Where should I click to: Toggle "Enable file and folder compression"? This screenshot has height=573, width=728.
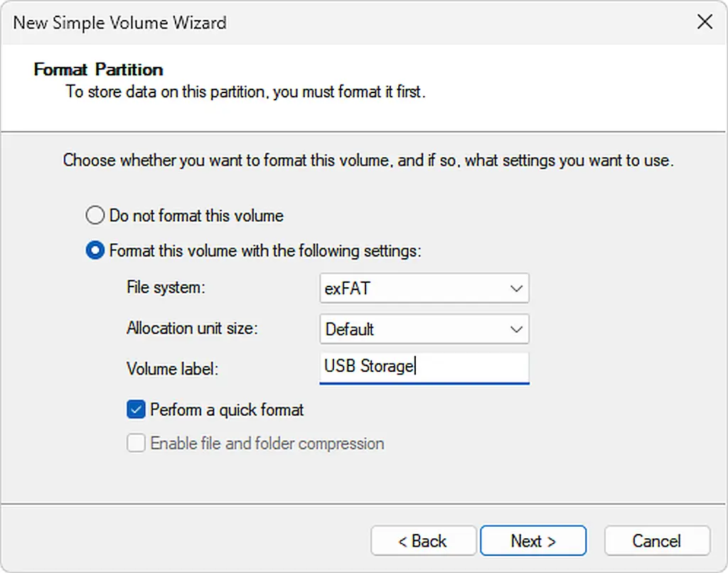pyautogui.click(x=136, y=443)
